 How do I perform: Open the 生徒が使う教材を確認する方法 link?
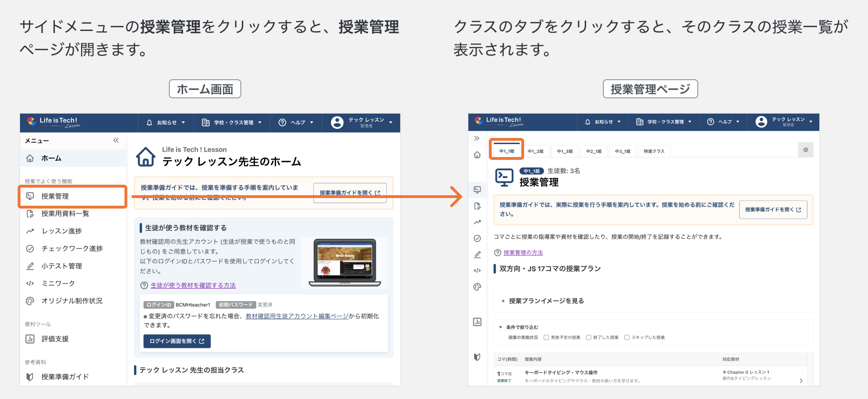pyautogui.click(x=193, y=285)
